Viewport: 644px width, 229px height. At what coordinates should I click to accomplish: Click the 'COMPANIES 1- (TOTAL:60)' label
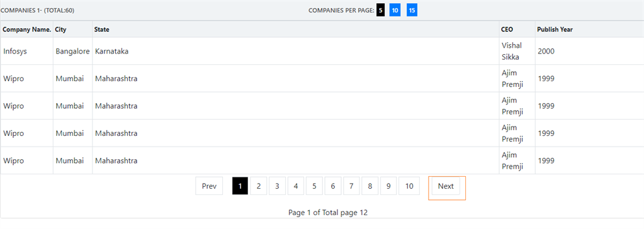[37, 10]
